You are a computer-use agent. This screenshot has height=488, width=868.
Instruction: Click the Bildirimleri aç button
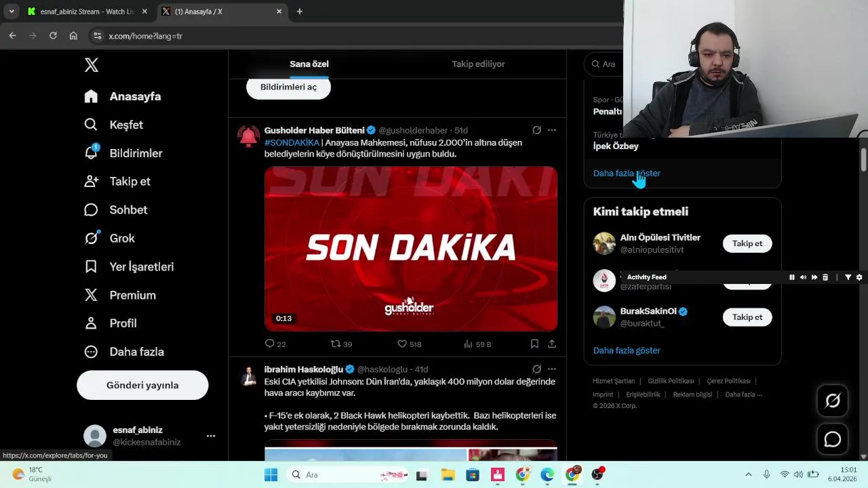point(288,87)
